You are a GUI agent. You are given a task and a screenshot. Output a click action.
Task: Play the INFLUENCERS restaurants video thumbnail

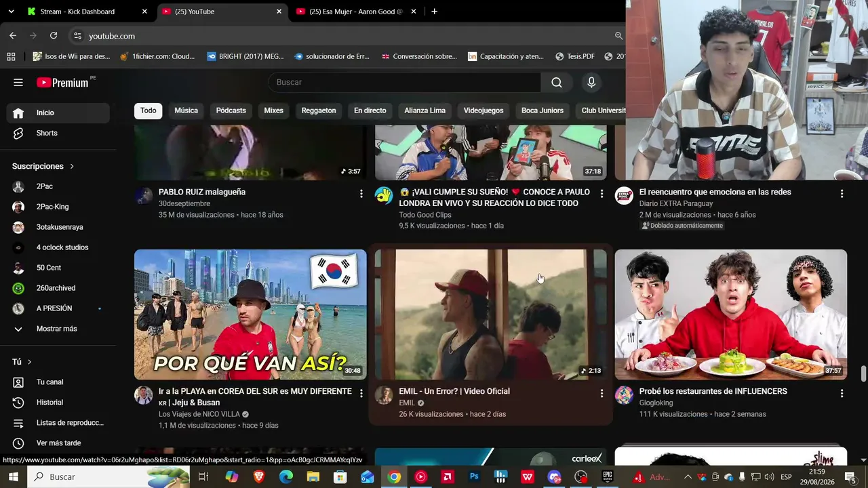[731, 314]
